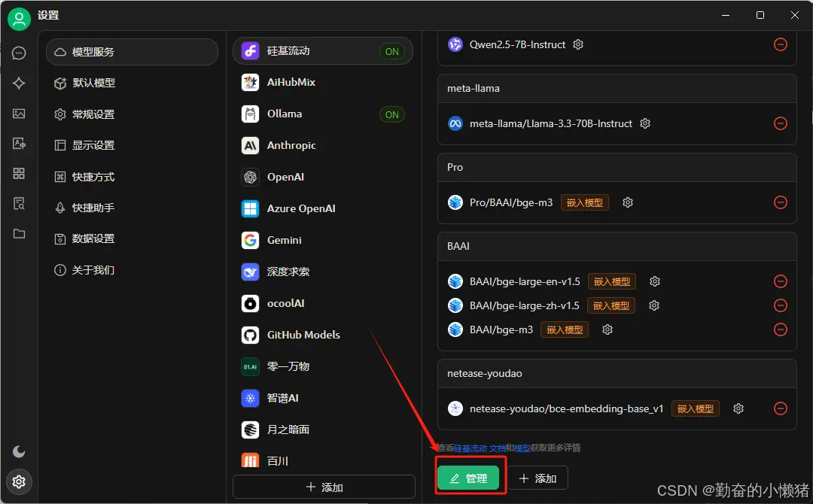Open settings for BAAI/bge-m3 model

[x=607, y=329]
